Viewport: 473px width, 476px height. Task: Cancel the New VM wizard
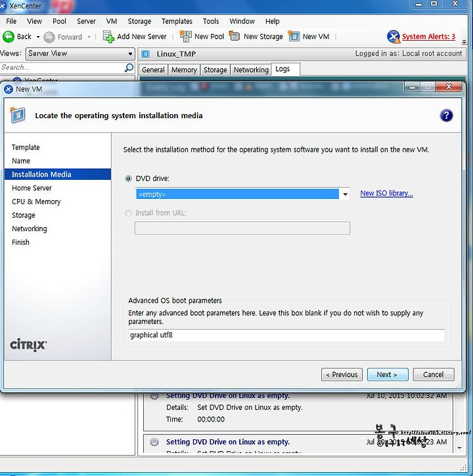point(434,375)
